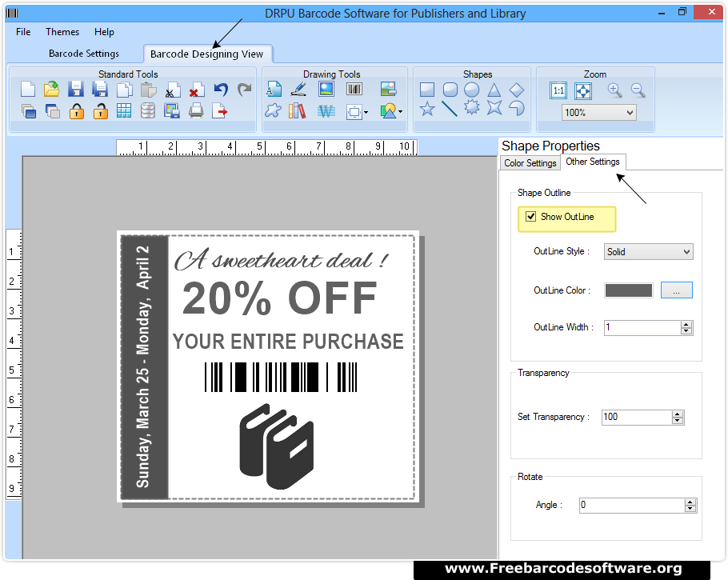Screen dimensions: 728x580
Task: Print the barcode label
Action: coord(196,111)
